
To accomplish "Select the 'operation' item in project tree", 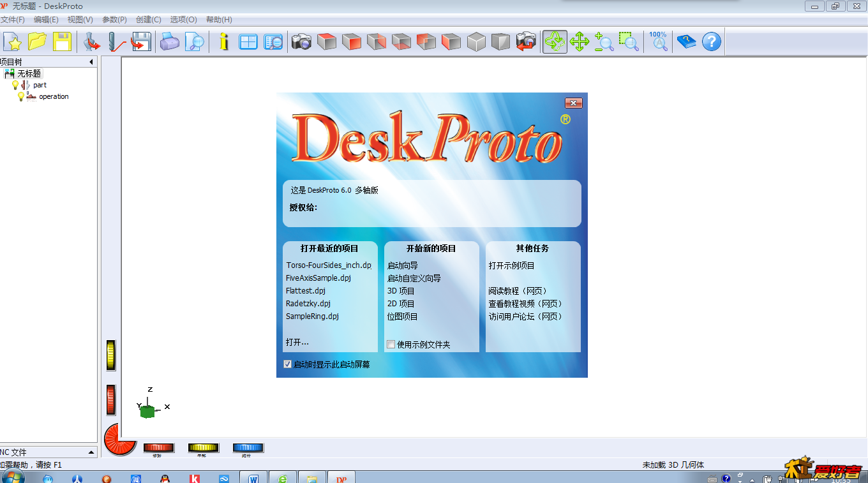I will coord(54,97).
